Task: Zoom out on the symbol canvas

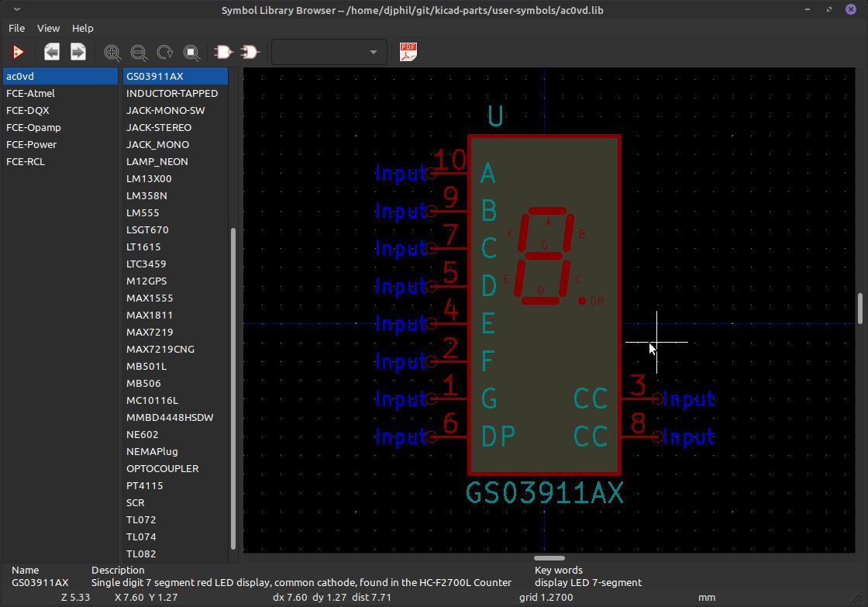Action: 139,53
